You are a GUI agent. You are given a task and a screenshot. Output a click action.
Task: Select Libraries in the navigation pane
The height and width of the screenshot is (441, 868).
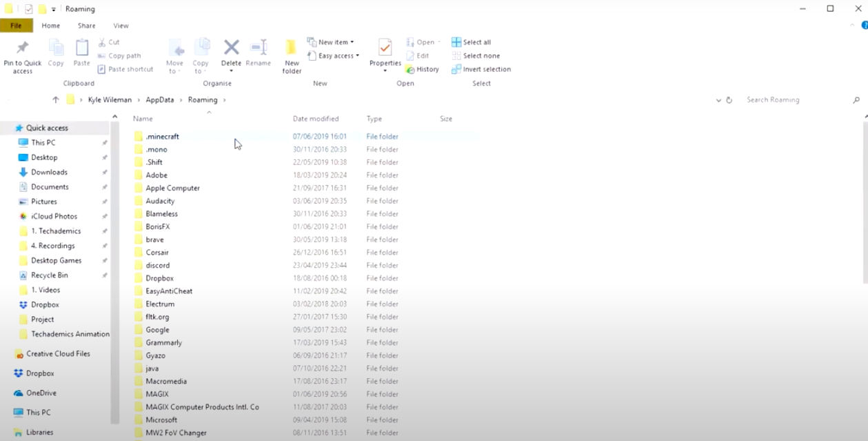tap(39, 432)
